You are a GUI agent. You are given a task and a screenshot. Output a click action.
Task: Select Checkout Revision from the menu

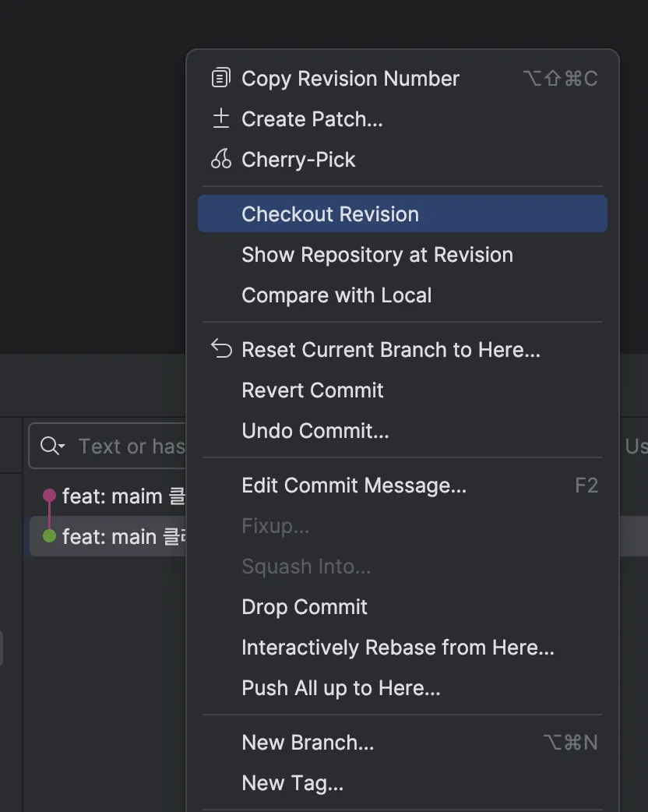330,214
